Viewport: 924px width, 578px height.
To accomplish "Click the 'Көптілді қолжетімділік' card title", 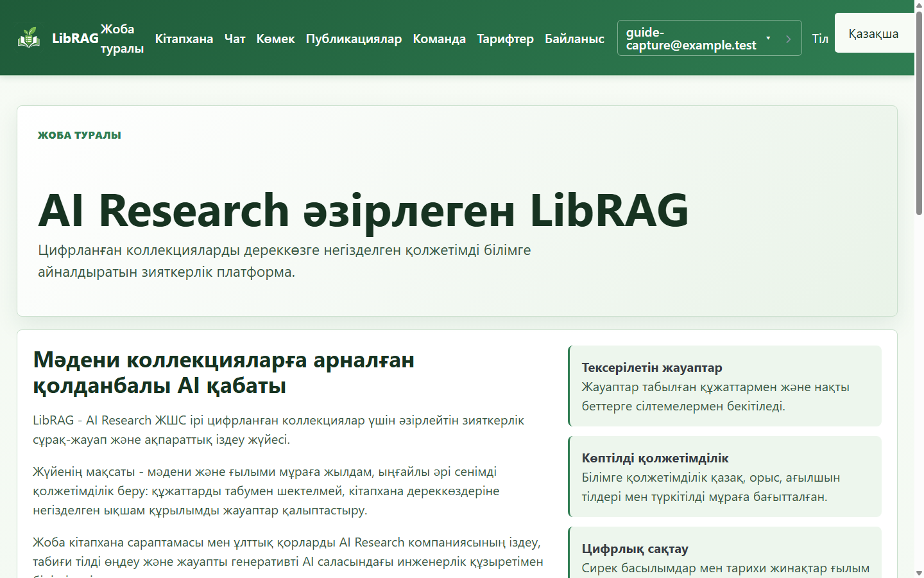I will 655,458.
